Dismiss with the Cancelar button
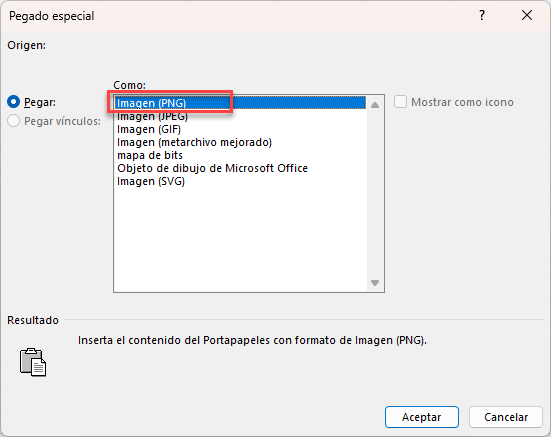The width and height of the screenshot is (551, 437). (506, 417)
